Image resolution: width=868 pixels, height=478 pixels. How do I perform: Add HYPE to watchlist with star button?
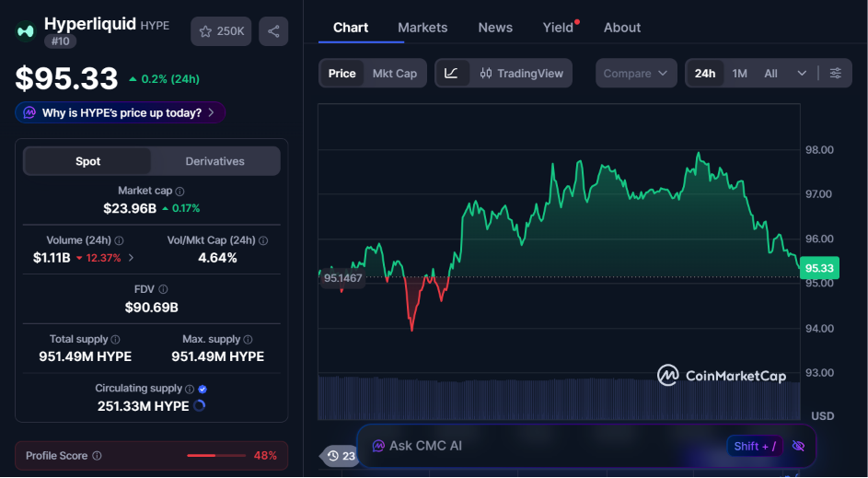click(x=221, y=31)
